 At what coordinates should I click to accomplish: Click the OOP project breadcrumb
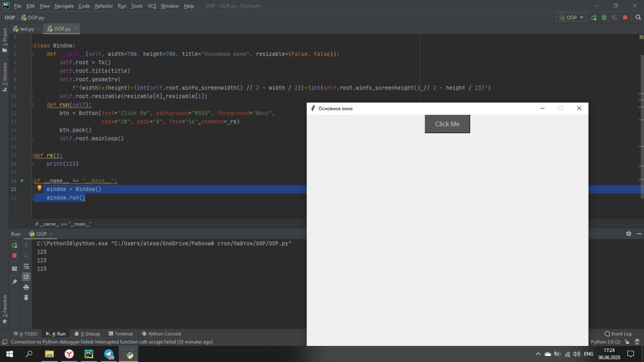pos(10,18)
